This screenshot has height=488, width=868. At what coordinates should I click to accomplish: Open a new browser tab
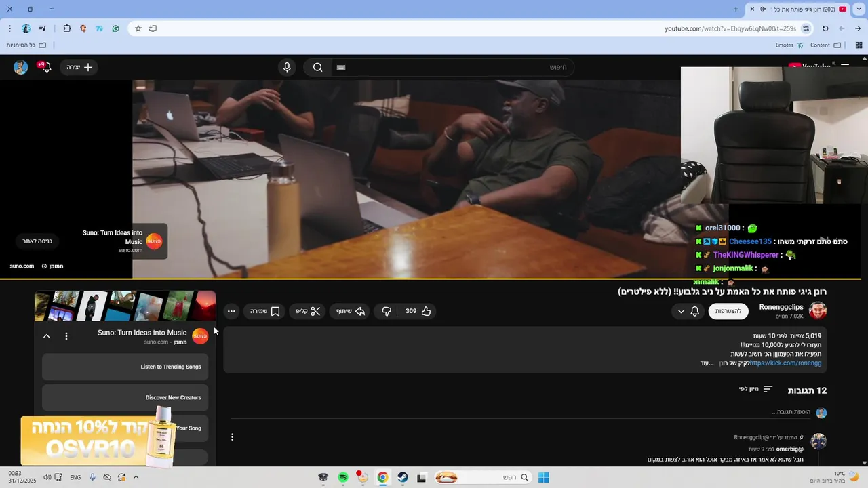[736, 9]
